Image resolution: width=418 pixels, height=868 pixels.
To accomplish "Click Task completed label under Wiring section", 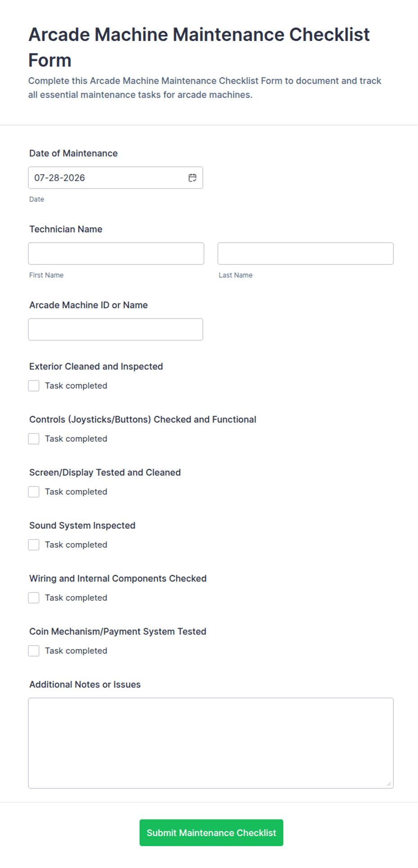I will (x=76, y=598).
